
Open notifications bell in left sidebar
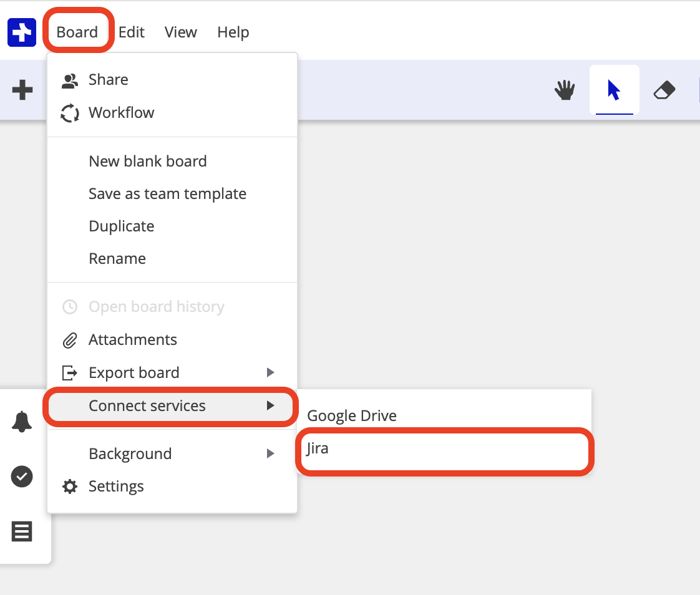pyautogui.click(x=22, y=422)
